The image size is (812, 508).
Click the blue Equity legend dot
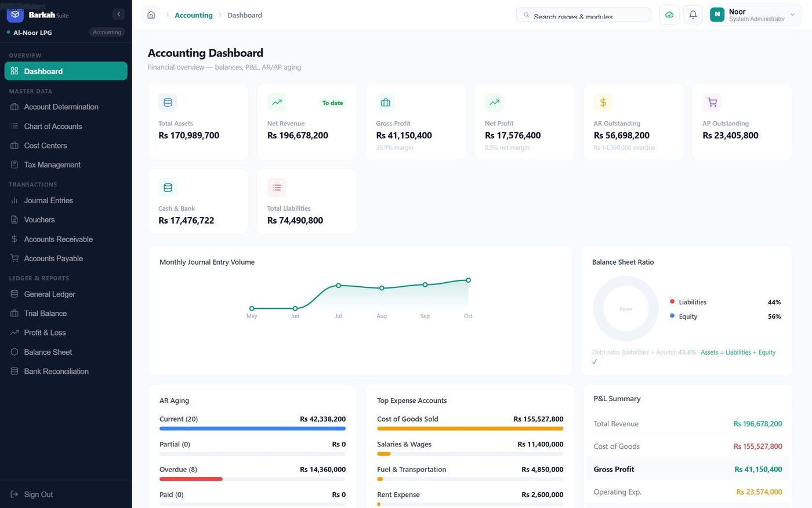pos(672,316)
